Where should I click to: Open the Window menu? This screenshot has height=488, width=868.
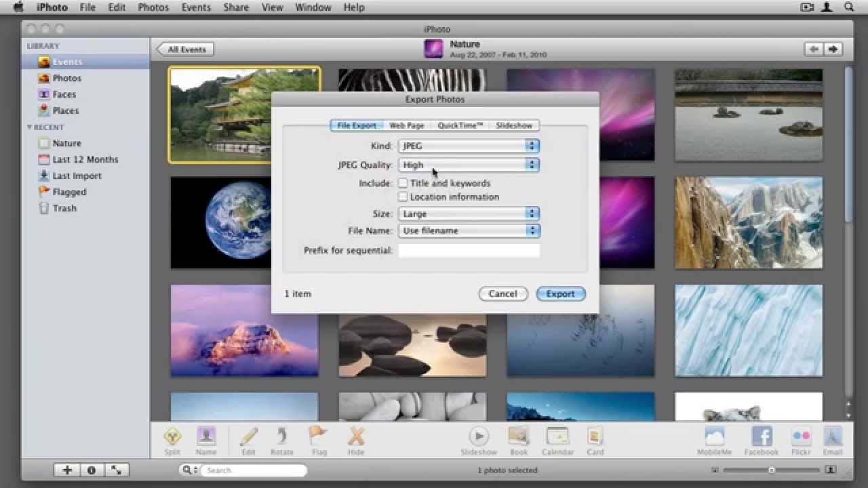pos(313,7)
